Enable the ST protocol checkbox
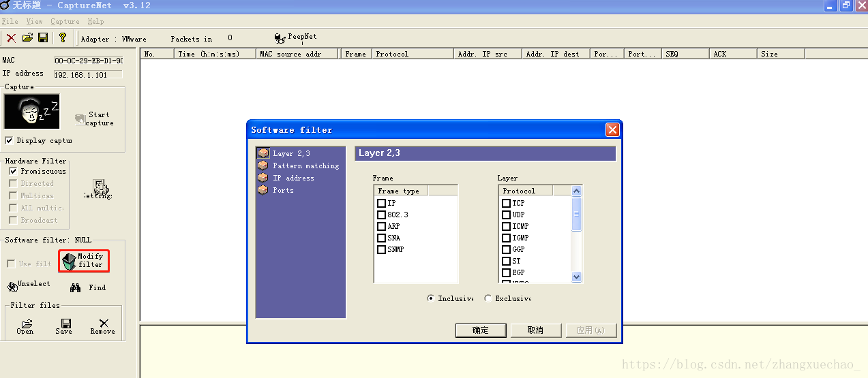The height and width of the screenshot is (378, 868). point(506,261)
